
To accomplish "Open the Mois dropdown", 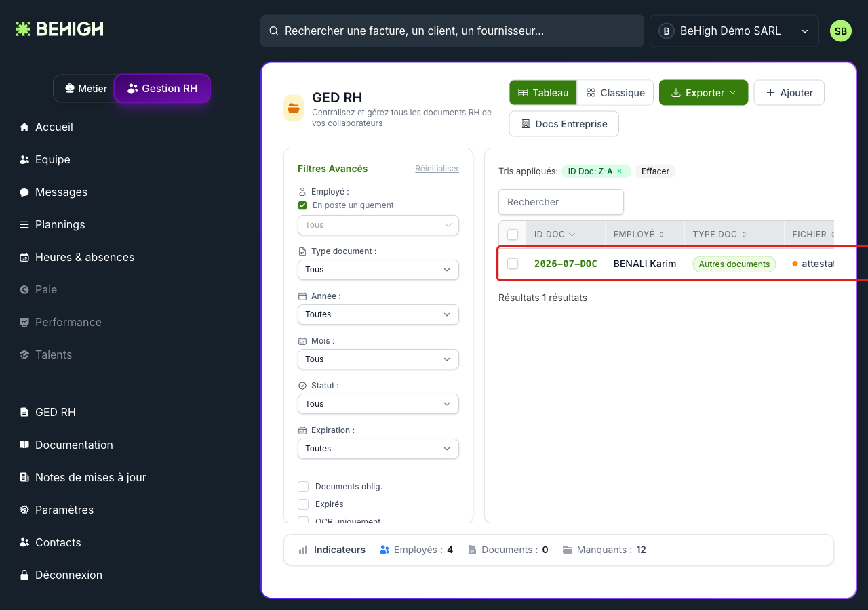I will [378, 359].
